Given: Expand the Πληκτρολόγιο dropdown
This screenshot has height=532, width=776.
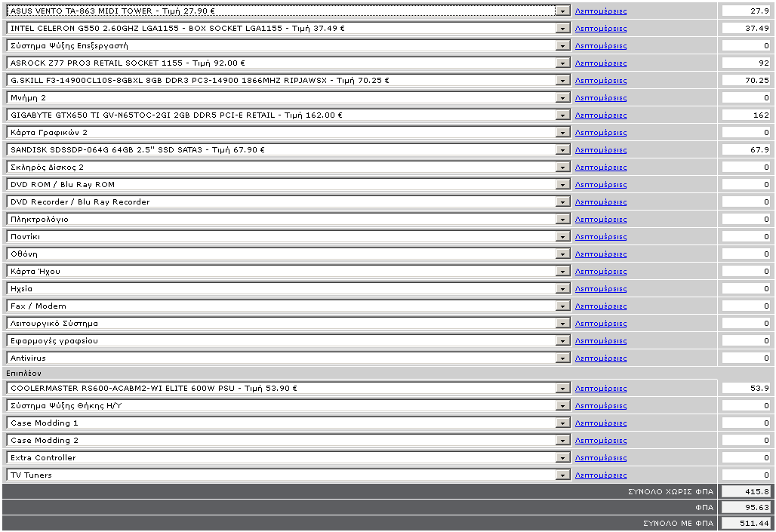Looking at the screenshot, I should pyautogui.click(x=288, y=219).
